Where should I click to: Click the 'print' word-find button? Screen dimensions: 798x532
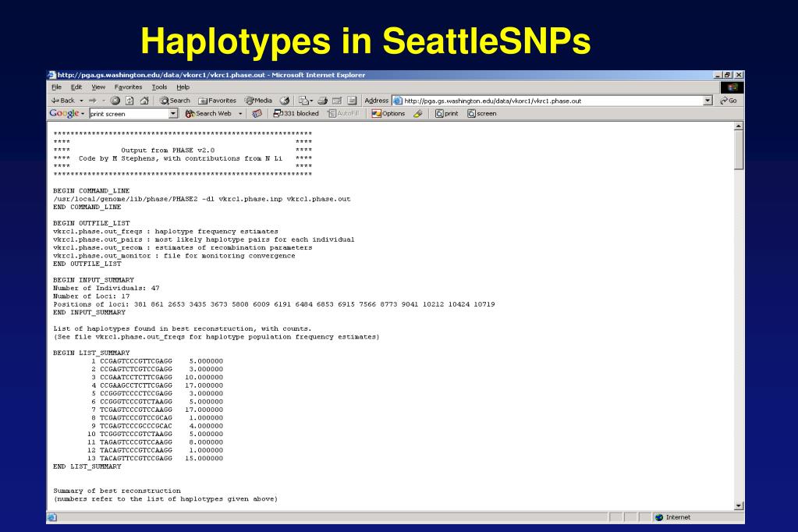[x=447, y=114]
